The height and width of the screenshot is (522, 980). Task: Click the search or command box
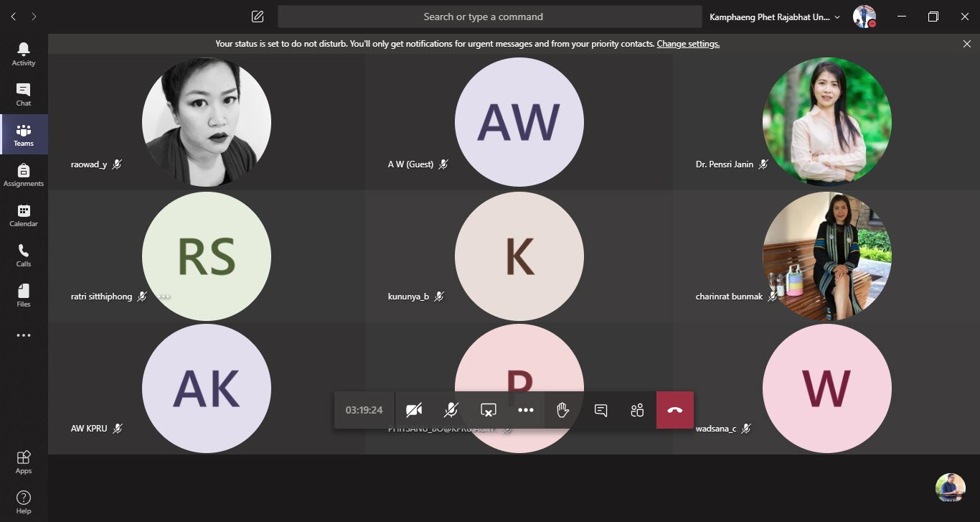pyautogui.click(x=489, y=17)
